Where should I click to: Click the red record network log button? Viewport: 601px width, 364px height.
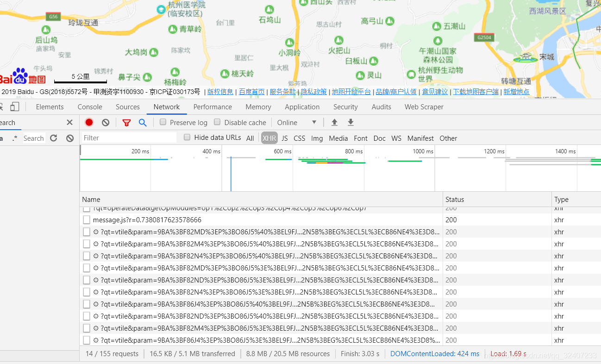(89, 122)
